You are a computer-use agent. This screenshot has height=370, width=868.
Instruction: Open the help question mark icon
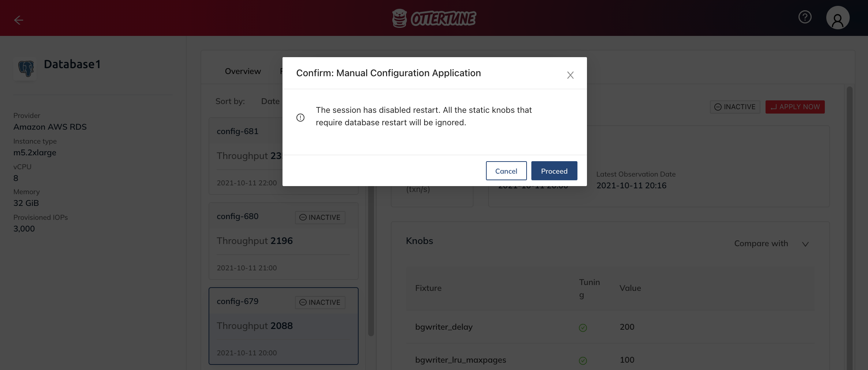tap(805, 17)
